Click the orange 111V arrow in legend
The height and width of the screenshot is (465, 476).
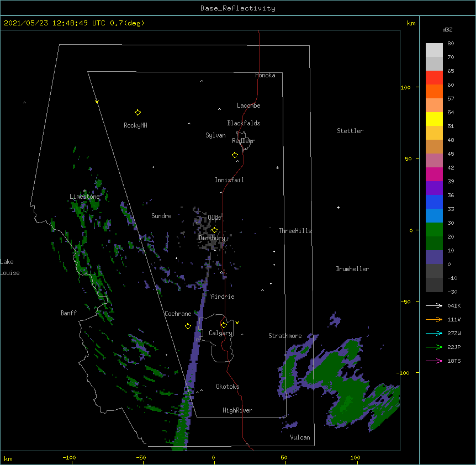434,319
